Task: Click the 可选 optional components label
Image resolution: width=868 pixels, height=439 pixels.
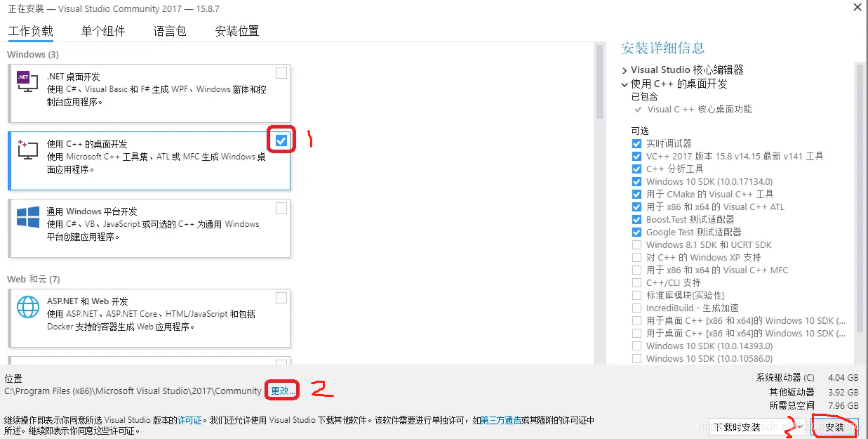Action: click(640, 131)
